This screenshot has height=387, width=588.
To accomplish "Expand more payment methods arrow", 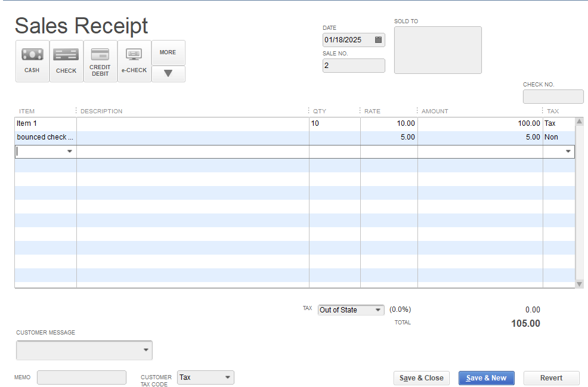I will (168, 73).
